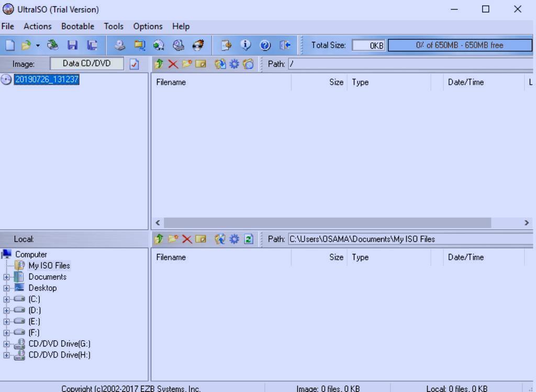536x392 pixels.
Task: Click the local pane Up folder icon
Action: (159, 239)
